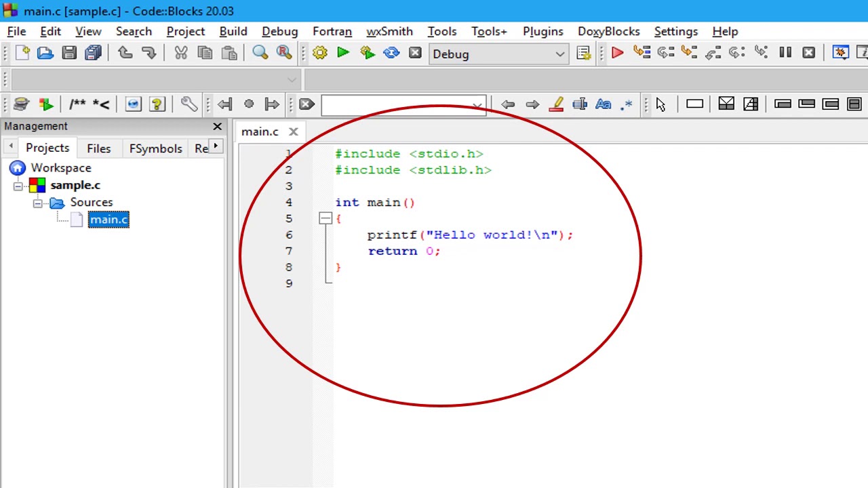Save the current file with the floppy icon
The image size is (868, 488).
pos(69,54)
